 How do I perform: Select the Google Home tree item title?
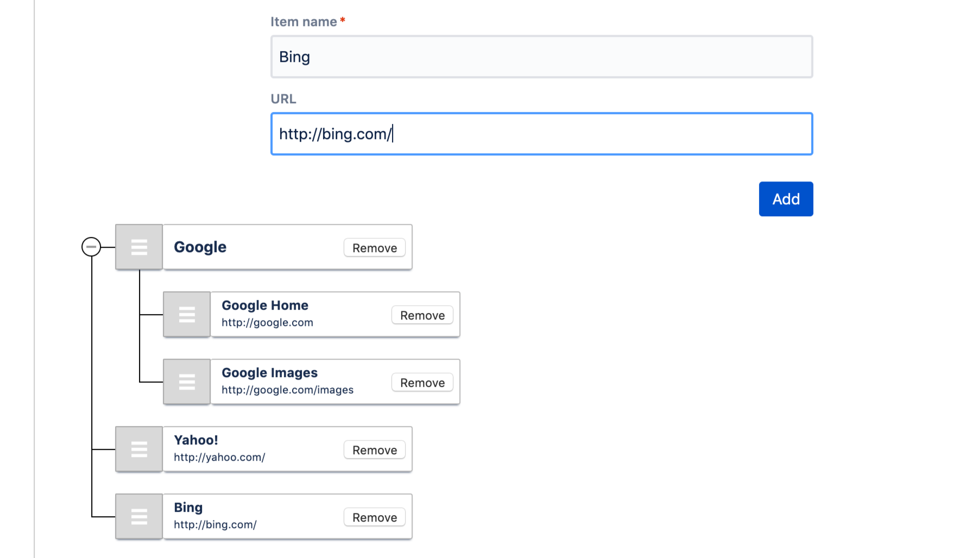tap(265, 305)
